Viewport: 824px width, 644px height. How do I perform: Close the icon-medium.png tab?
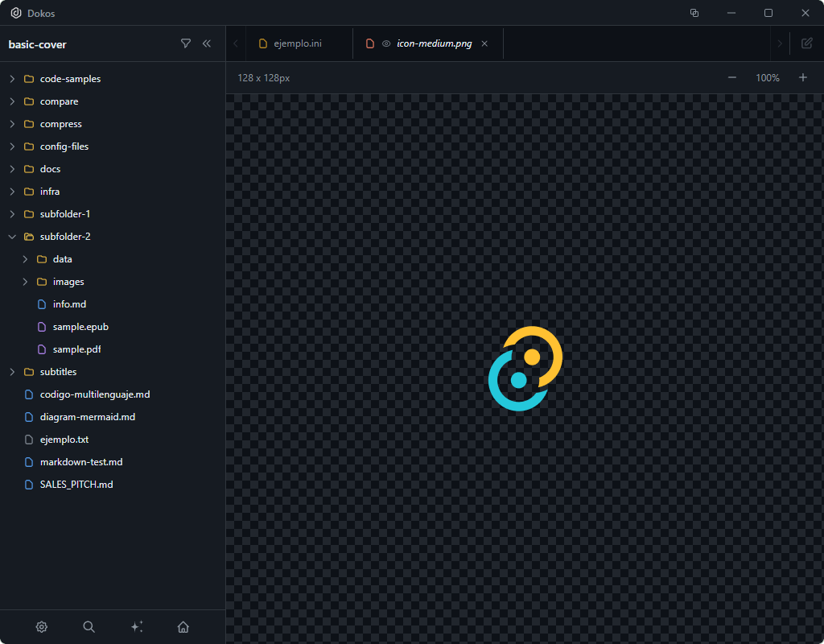[484, 43]
